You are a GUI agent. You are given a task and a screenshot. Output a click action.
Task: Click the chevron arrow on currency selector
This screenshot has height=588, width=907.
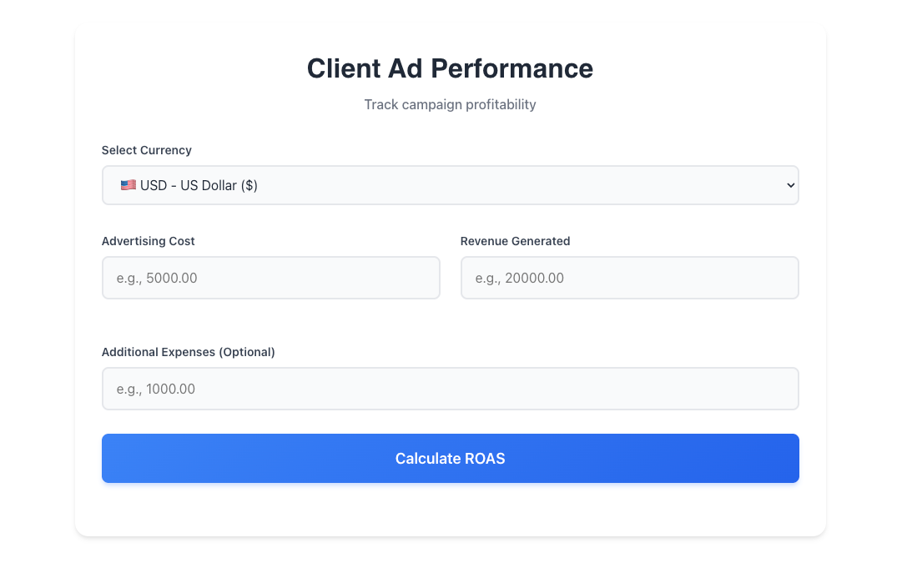point(790,186)
